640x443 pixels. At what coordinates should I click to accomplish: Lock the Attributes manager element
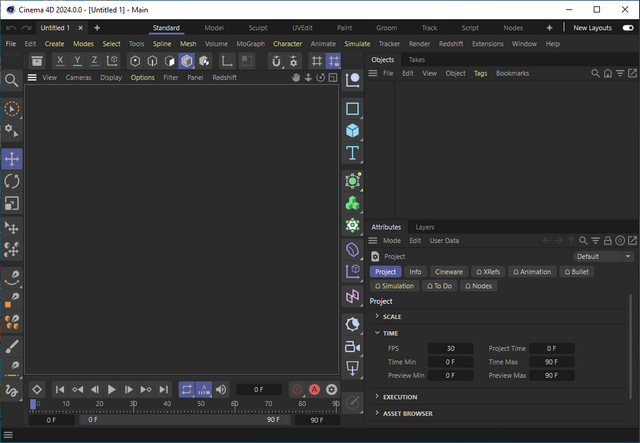[x=608, y=240]
